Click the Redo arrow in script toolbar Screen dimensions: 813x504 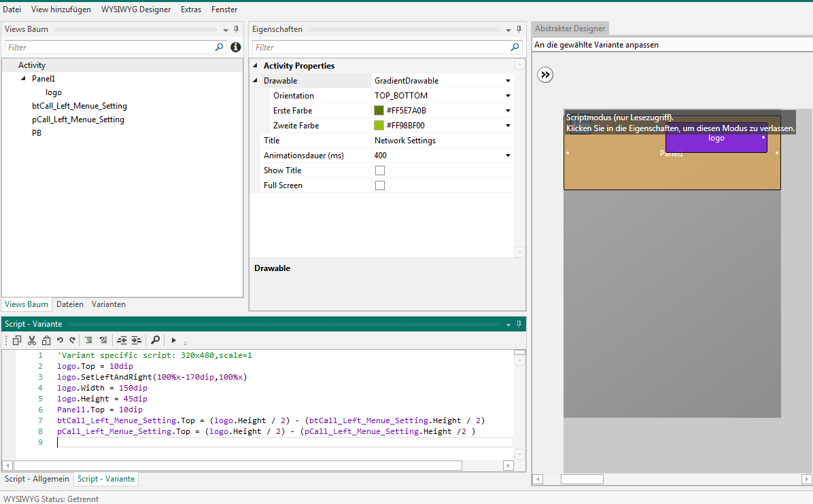tap(72, 340)
